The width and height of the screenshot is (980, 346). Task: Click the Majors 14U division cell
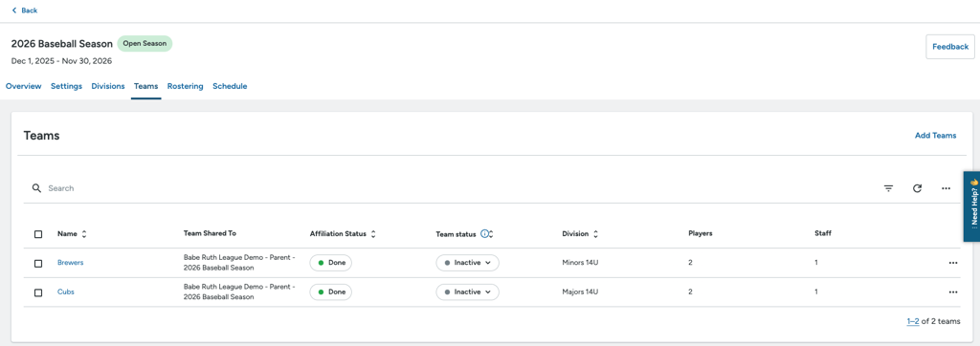click(x=580, y=292)
